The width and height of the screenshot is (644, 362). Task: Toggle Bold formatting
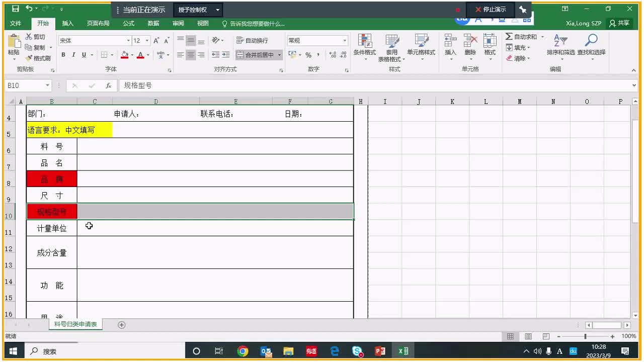pyautogui.click(x=63, y=55)
